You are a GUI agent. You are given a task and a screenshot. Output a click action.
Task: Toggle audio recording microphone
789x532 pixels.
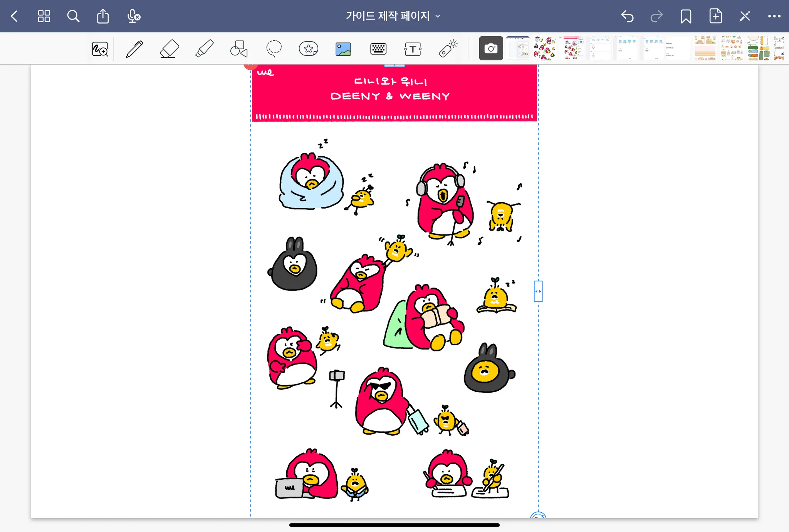click(133, 16)
